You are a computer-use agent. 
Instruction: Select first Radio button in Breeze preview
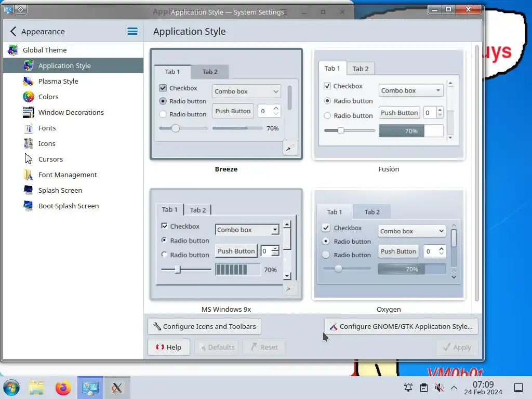pyautogui.click(x=163, y=101)
